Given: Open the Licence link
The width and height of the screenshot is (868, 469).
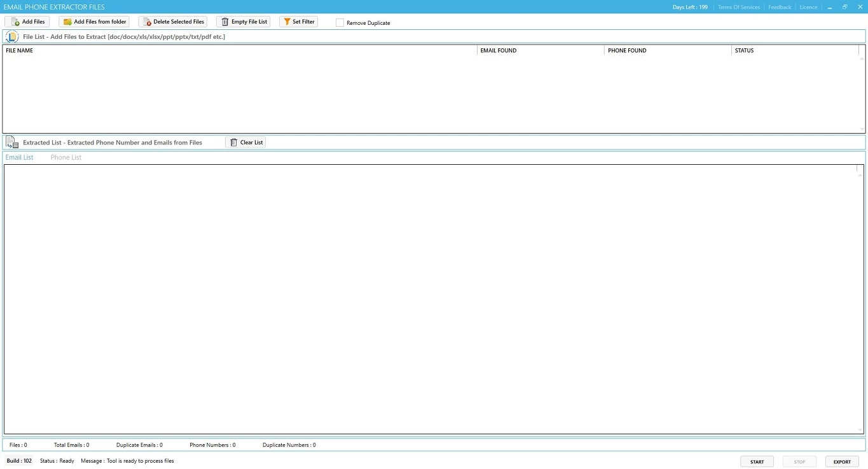Looking at the screenshot, I should [808, 7].
